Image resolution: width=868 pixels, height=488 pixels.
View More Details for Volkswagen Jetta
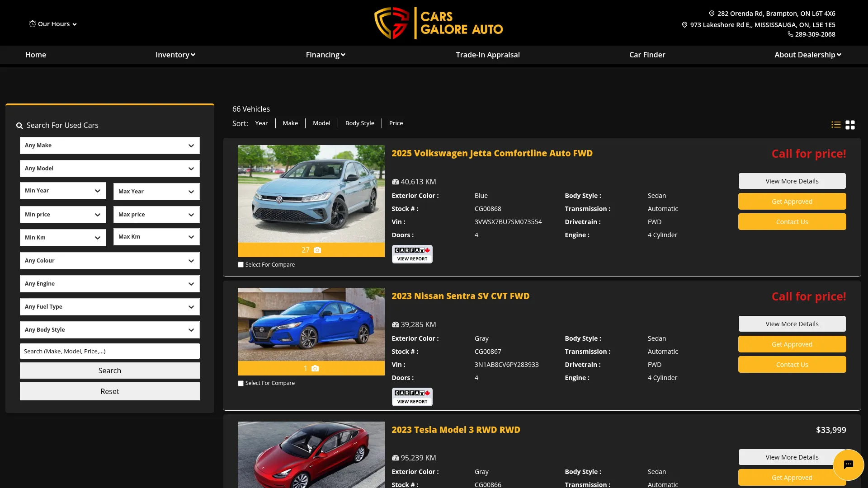point(792,181)
